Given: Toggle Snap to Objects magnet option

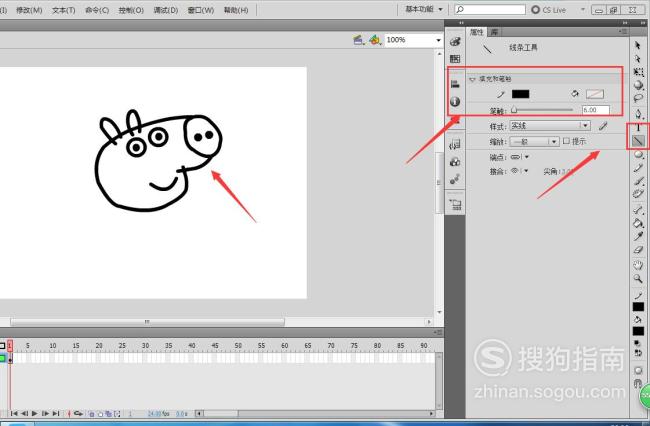Looking at the screenshot, I should pyautogui.click(x=638, y=384).
